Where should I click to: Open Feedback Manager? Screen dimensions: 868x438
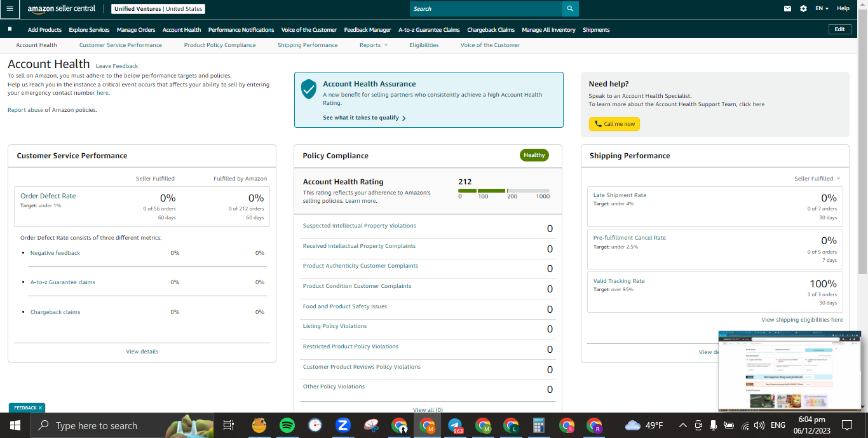[x=367, y=30]
